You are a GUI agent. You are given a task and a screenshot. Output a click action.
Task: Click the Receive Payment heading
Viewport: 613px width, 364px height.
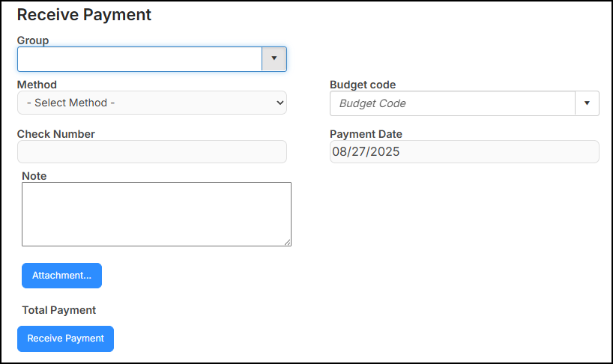[x=84, y=15]
